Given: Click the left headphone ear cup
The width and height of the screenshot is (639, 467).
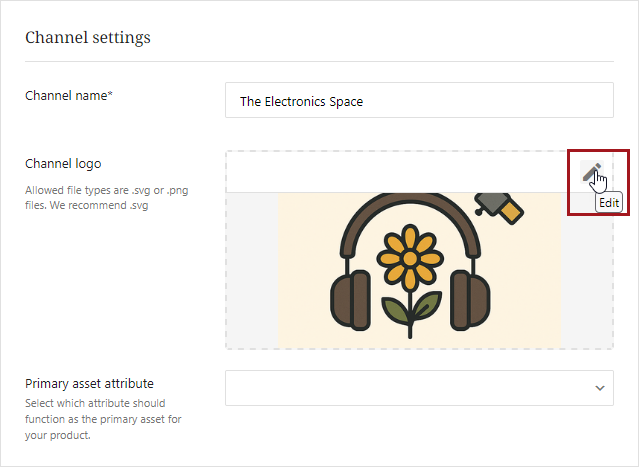Looking at the screenshot, I should pyautogui.click(x=353, y=299).
